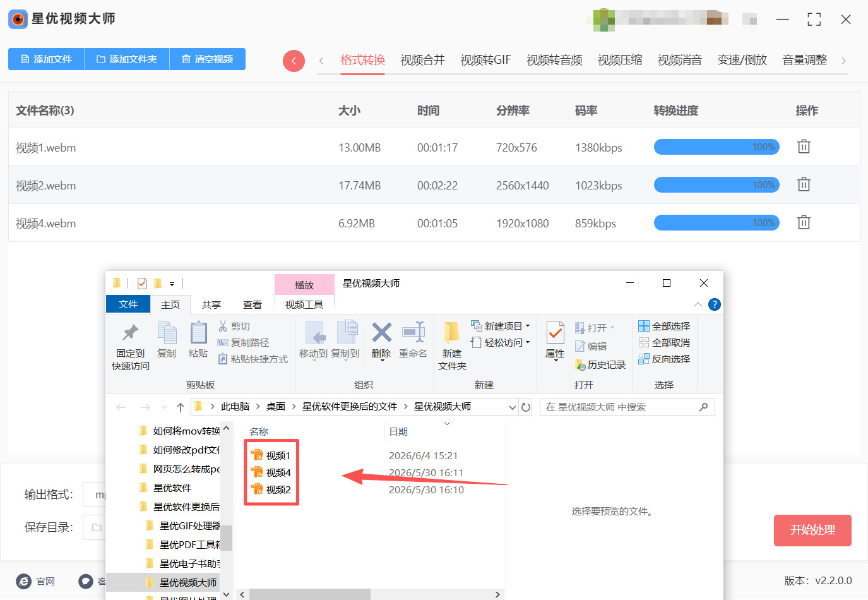Image resolution: width=868 pixels, height=600 pixels.
Task: Show previous feature tabs with left chevron
Action: pos(321,61)
